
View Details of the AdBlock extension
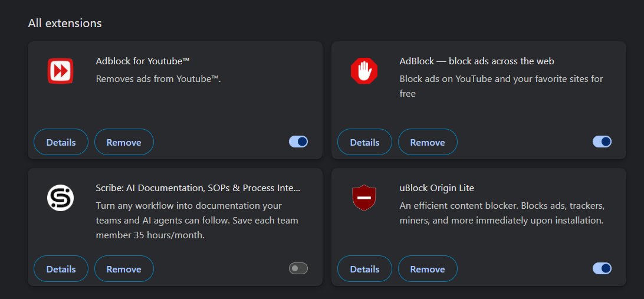click(364, 142)
